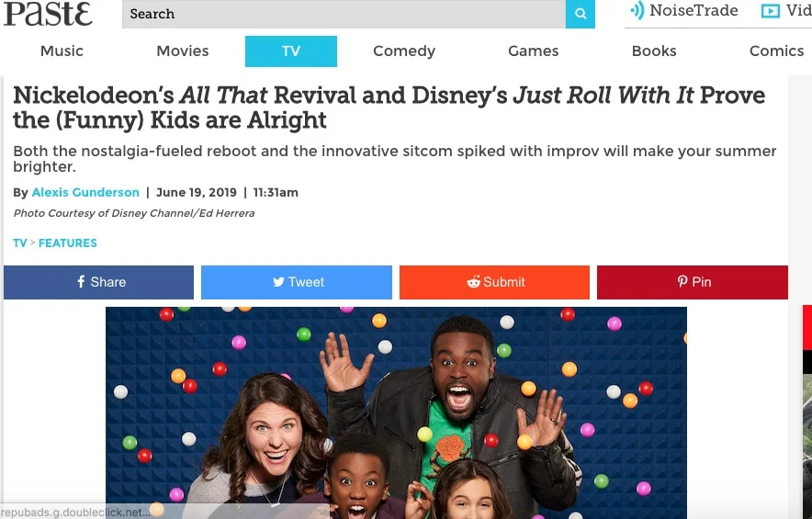Focus the Search input field

[344, 14]
